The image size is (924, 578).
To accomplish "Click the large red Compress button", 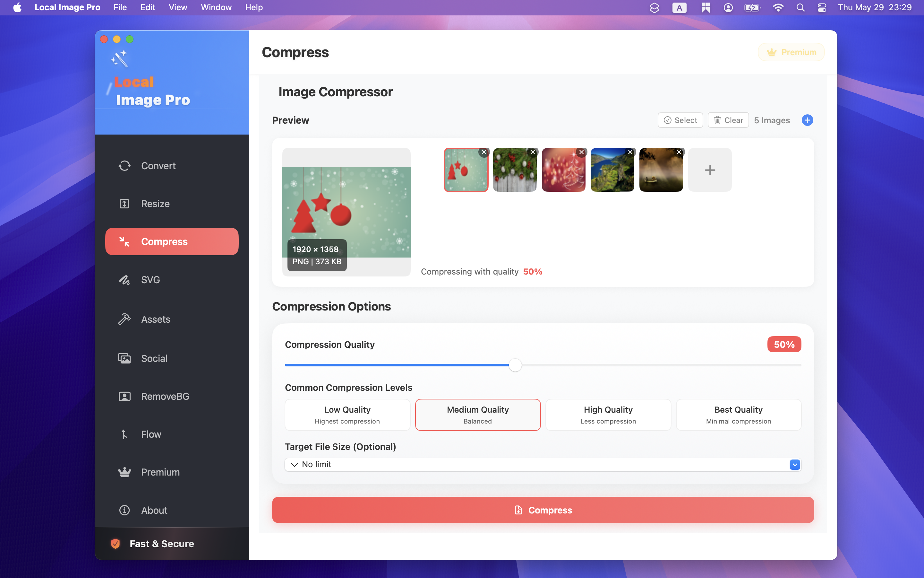I will 543,510.
